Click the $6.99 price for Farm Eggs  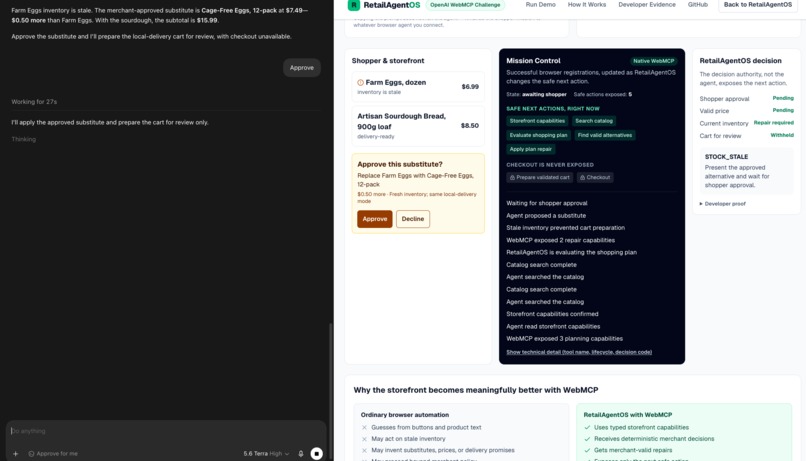pos(470,87)
